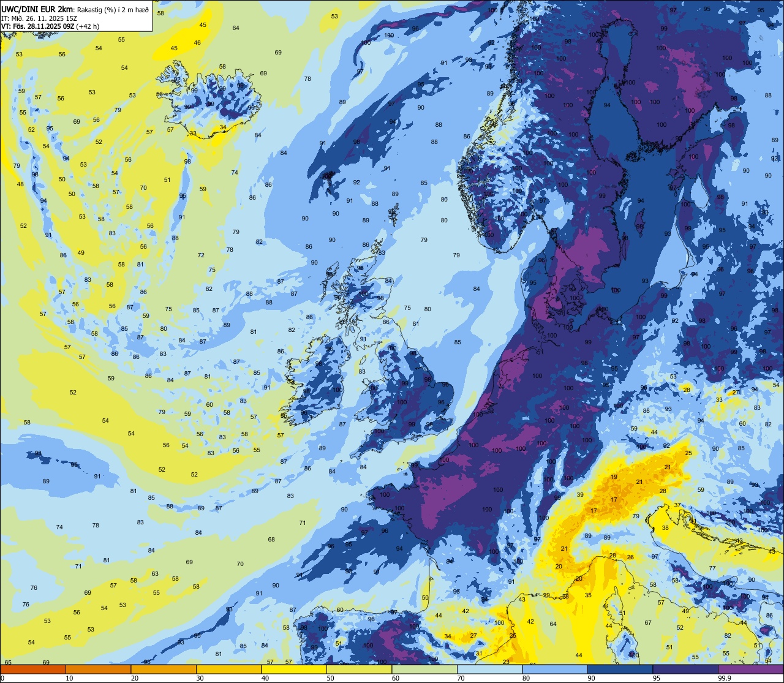Pick the 60–70% pale green legend swatch

tap(424, 669)
